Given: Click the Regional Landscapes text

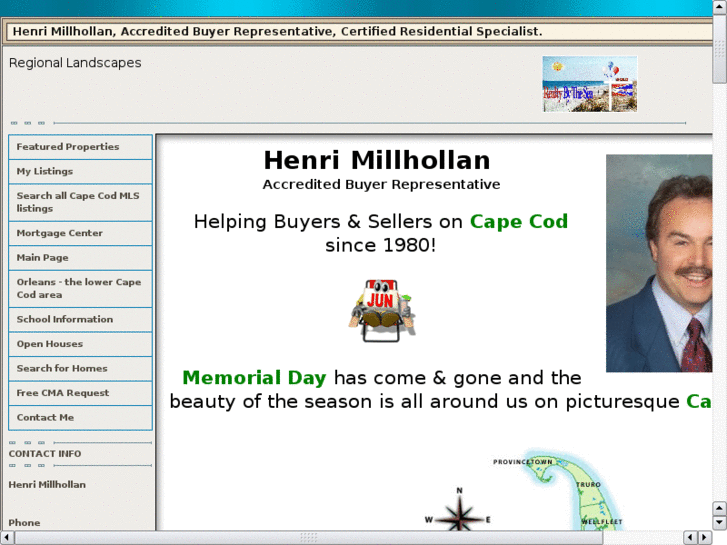Looking at the screenshot, I should (75, 63).
